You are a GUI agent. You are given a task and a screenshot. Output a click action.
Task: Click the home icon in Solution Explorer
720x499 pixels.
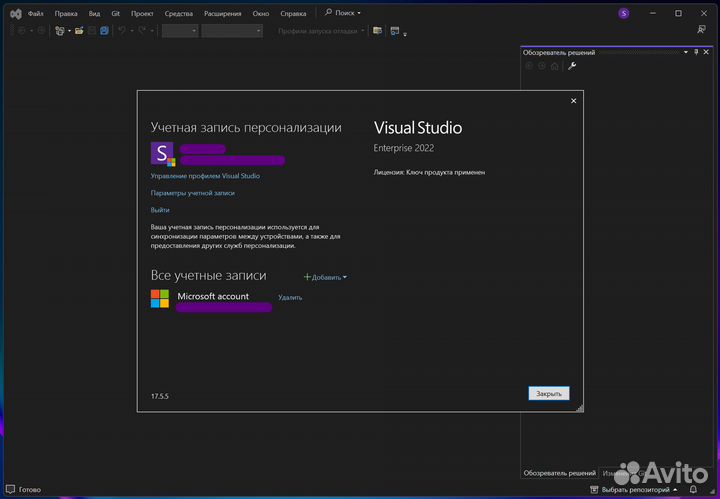(555, 66)
